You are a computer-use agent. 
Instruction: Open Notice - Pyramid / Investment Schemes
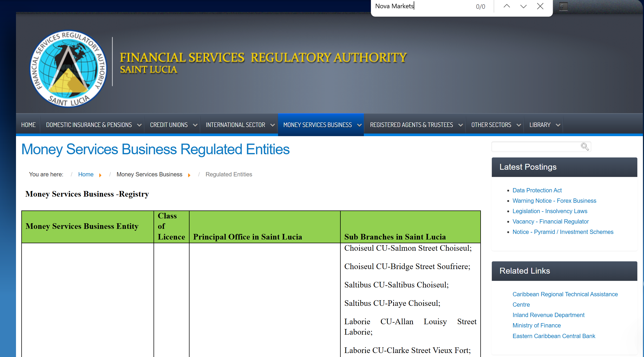pos(563,232)
